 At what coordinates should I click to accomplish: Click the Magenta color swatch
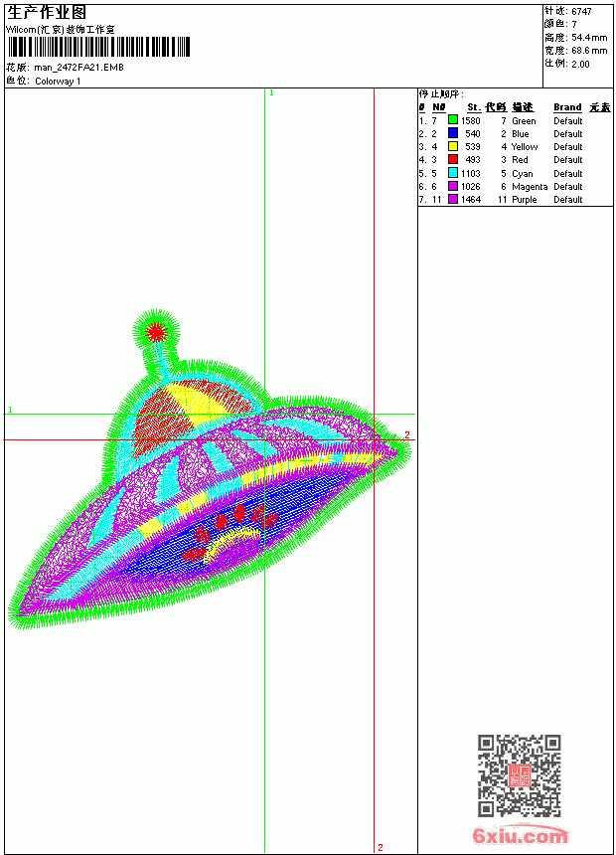pos(452,186)
